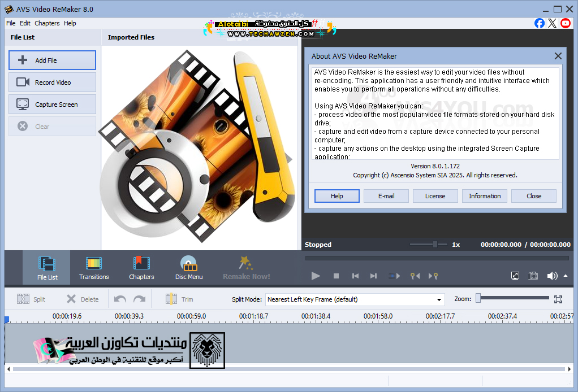This screenshot has height=392, width=578.
Task: Open the Split Mode dropdown
Action: pos(355,299)
